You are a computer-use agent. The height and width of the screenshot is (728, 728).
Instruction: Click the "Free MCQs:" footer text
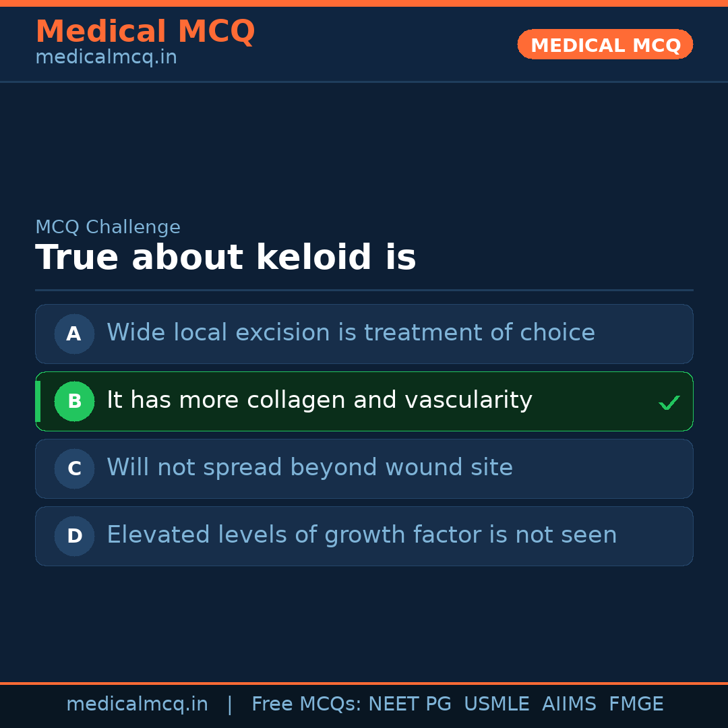click(x=307, y=704)
